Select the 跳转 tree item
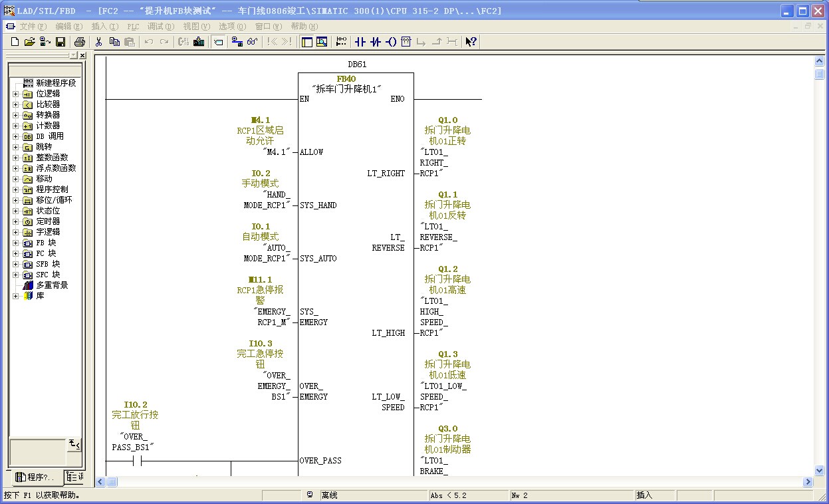829x504 pixels. coord(44,147)
